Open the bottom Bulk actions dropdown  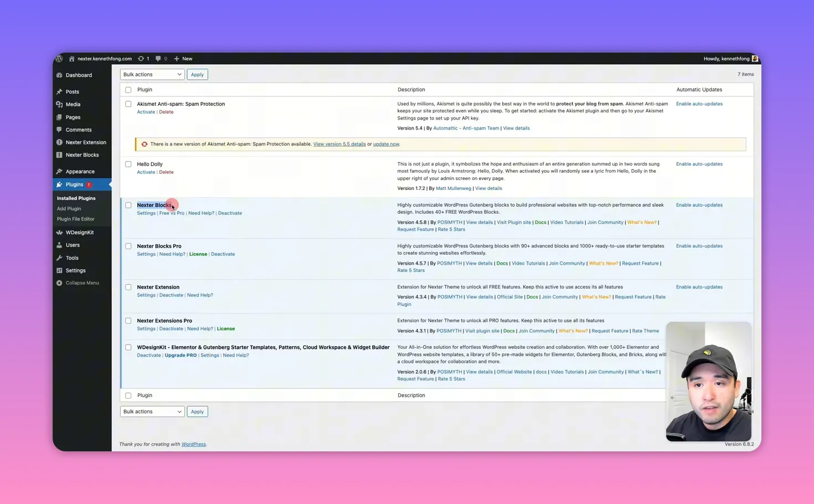point(152,411)
